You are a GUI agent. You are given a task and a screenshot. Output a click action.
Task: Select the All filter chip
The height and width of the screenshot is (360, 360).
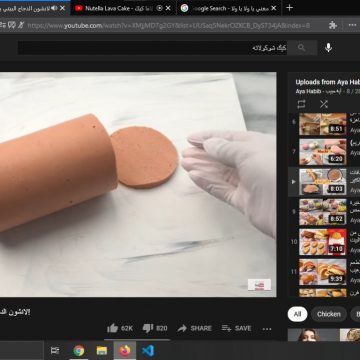pos(297,314)
